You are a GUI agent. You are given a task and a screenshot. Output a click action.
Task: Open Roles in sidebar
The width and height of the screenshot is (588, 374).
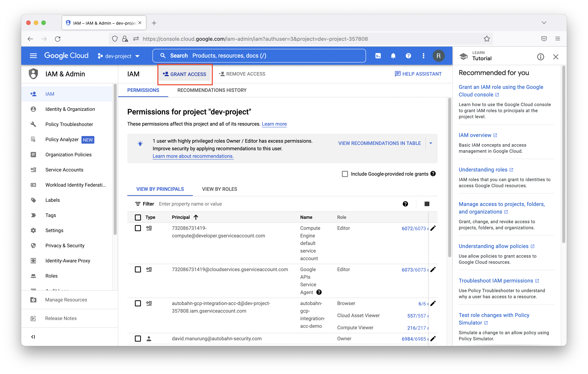pyautogui.click(x=67, y=276)
